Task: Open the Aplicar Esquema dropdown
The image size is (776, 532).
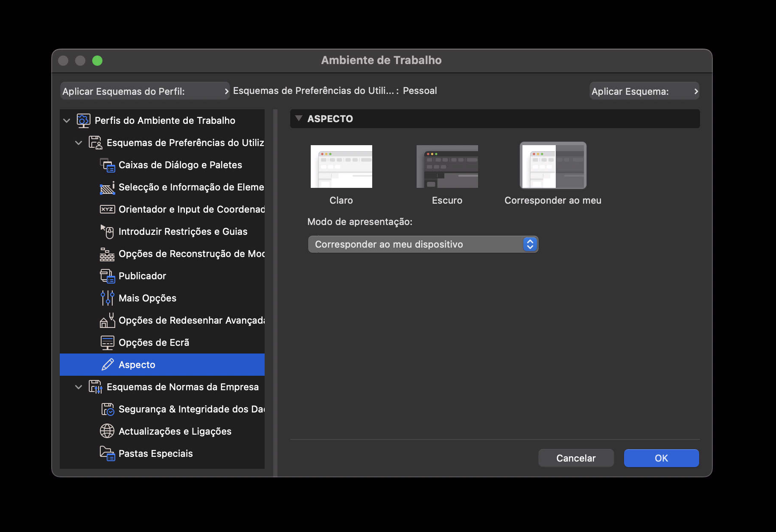Action: (645, 91)
